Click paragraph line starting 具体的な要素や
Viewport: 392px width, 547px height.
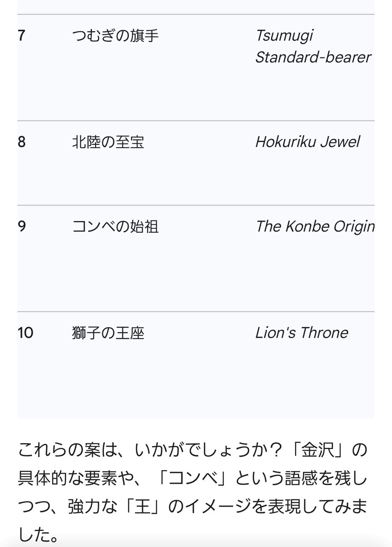click(193, 478)
